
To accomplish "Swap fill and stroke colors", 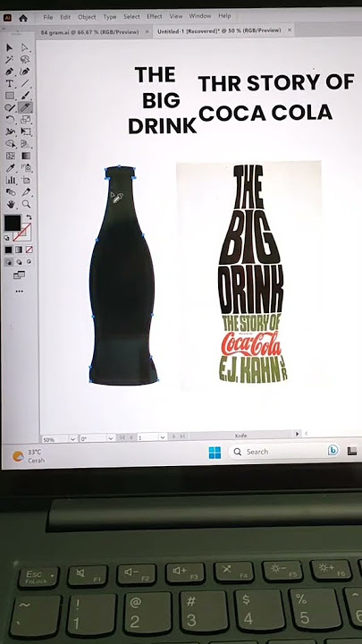I will point(29,216).
